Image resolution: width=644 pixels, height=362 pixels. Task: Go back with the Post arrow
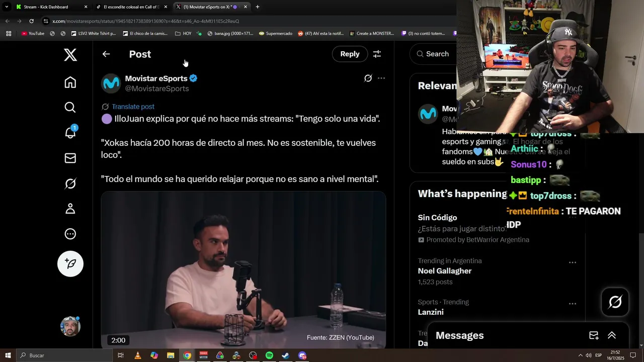pyautogui.click(x=106, y=54)
